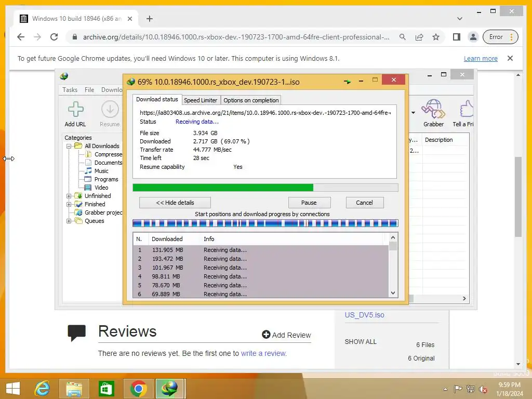Viewport: 532px width, 399px height.
Task: Open Windows Store from taskbar
Action: [106, 389]
